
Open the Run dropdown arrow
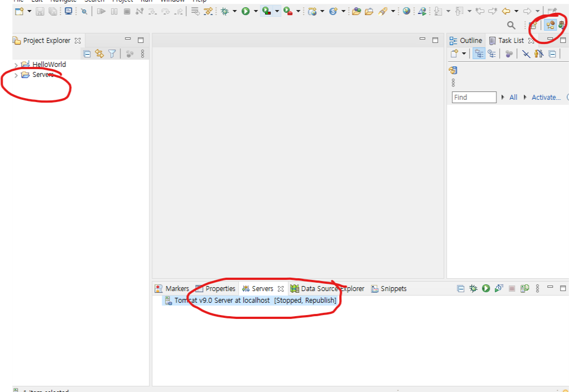(x=255, y=12)
